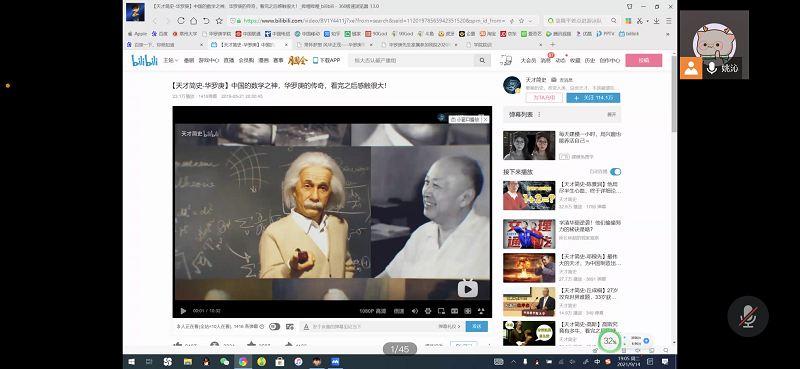Unmute the microphone in the meeting overlay
Image resolution: width=800 pixels, height=369 pixels.
[x=748, y=316]
